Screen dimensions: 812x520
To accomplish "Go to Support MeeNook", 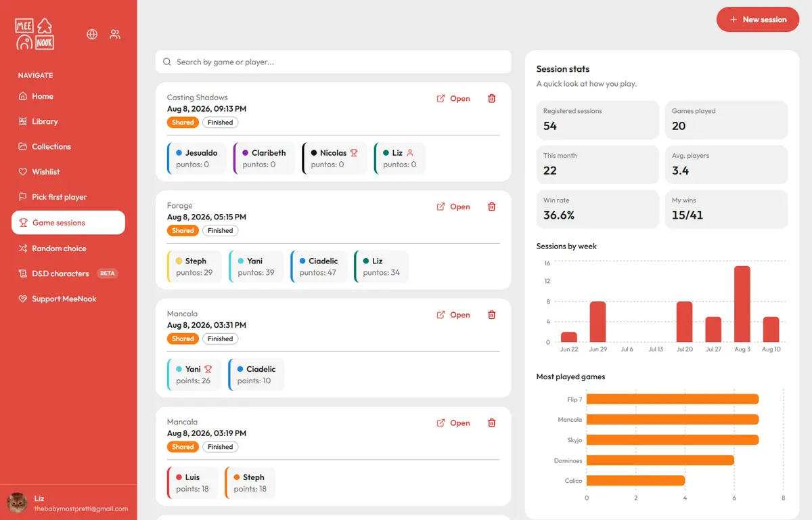I will pyautogui.click(x=68, y=299).
